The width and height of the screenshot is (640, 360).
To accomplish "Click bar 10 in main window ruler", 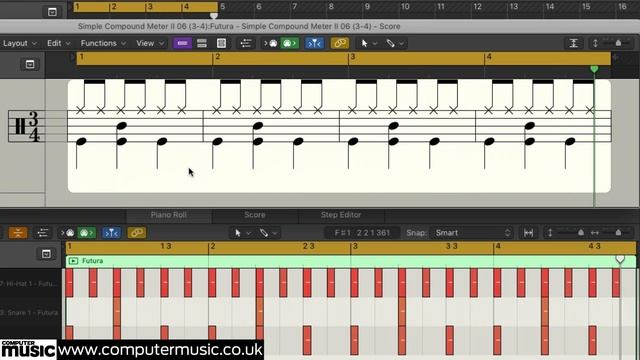I will click(x=405, y=7).
